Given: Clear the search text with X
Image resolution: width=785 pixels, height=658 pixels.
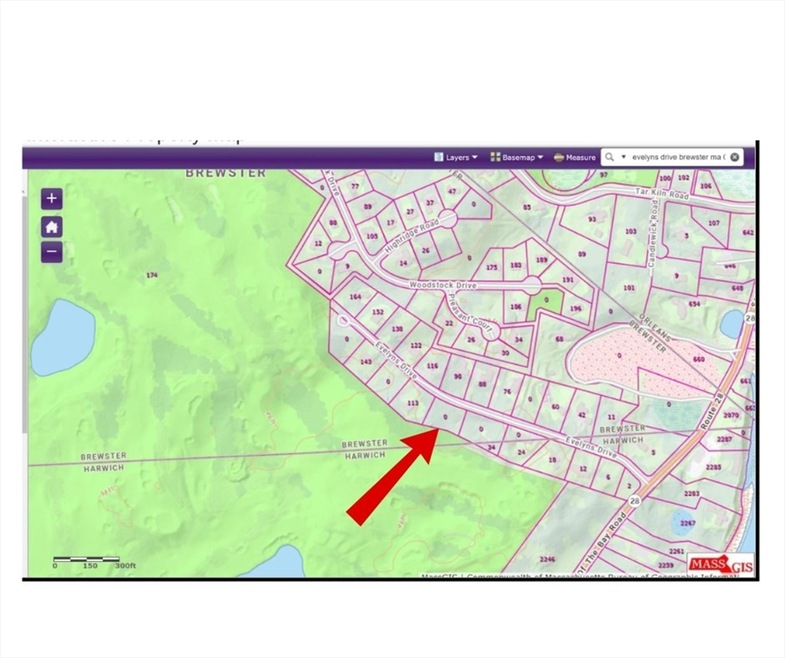Looking at the screenshot, I should pyautogui.click(x=734, y=157).
